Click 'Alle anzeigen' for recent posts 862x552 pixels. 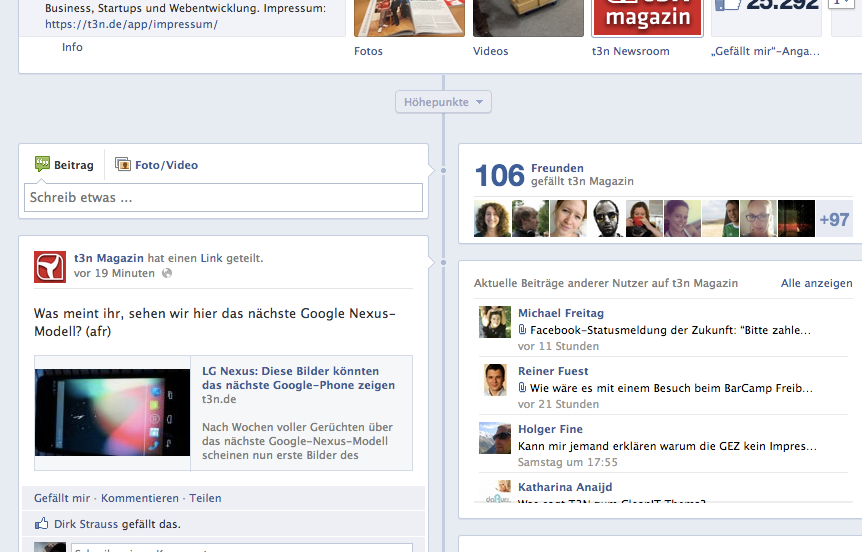(x=816, y=283)
